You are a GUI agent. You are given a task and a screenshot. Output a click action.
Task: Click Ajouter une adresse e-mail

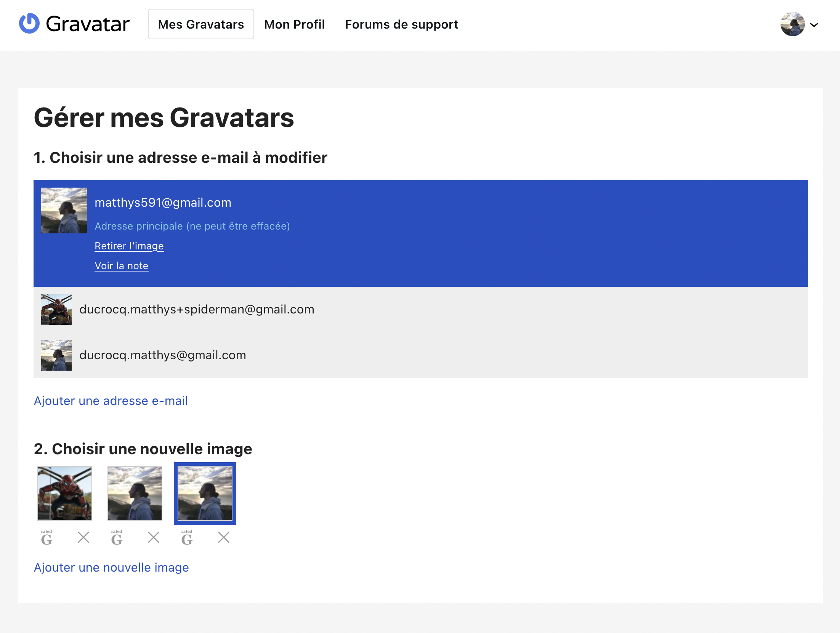(111, 401)
